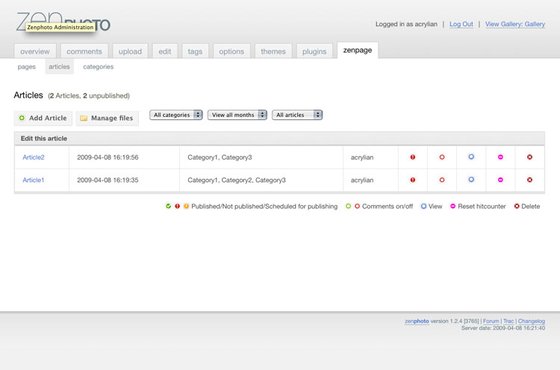Open the pages subtab
Screen dimensions: 560x370
[27, 67]
